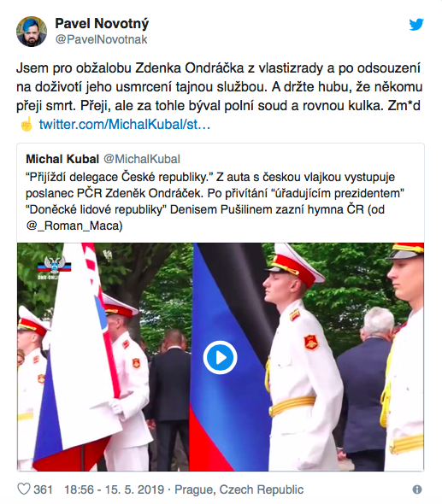Click the @MichalKubal handle

point(142,159)
